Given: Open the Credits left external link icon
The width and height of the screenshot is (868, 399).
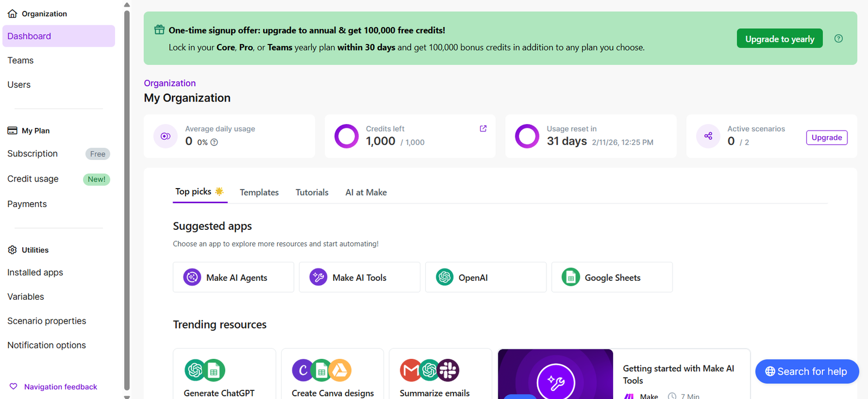Looking at the screenshot, I should tap(483, 128).
